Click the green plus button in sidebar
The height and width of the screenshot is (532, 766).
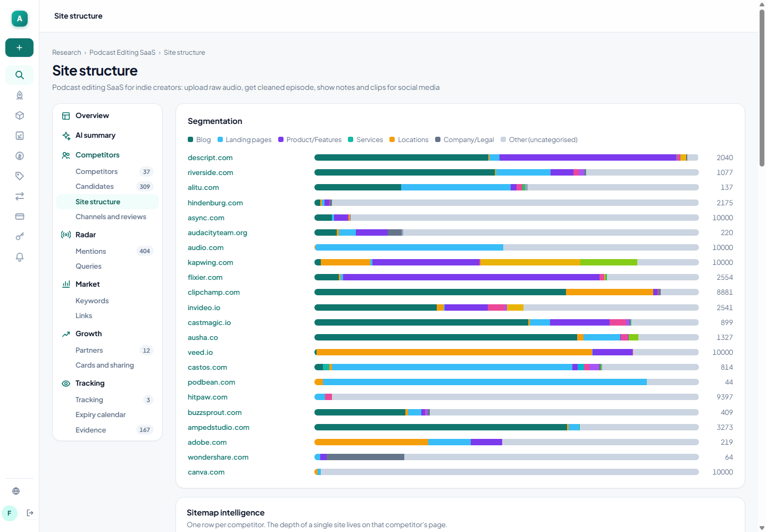coord(19,47)
